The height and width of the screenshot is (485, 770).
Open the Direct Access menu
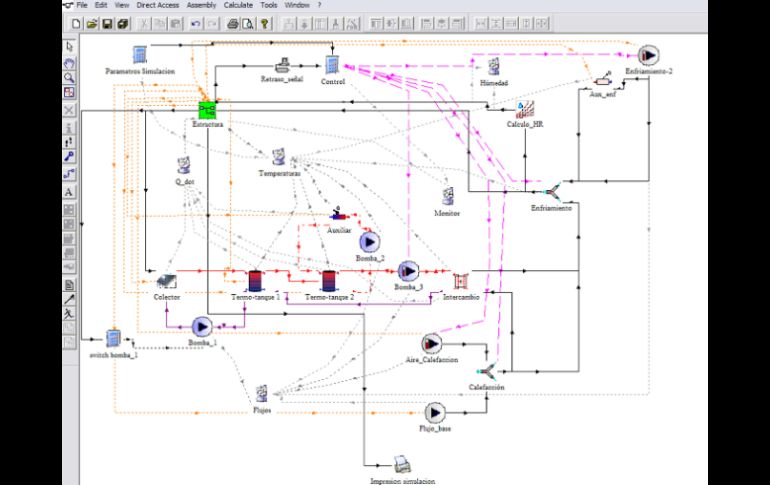tap(158, 5)
